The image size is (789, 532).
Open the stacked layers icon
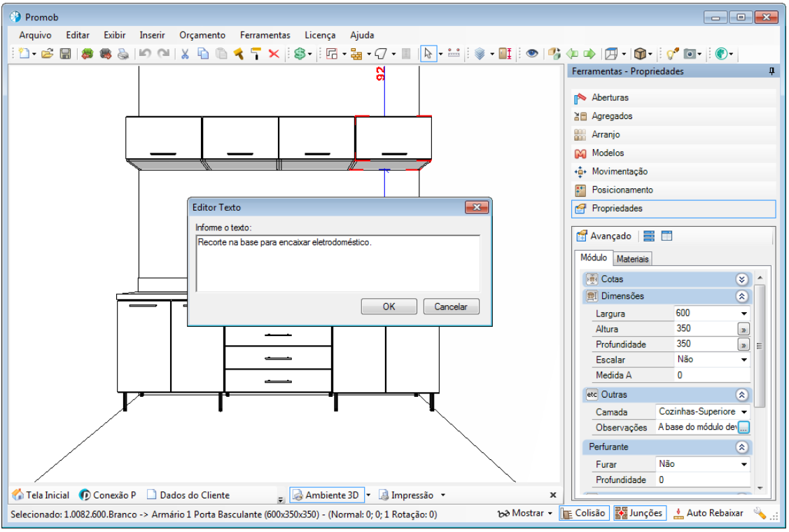480,53
